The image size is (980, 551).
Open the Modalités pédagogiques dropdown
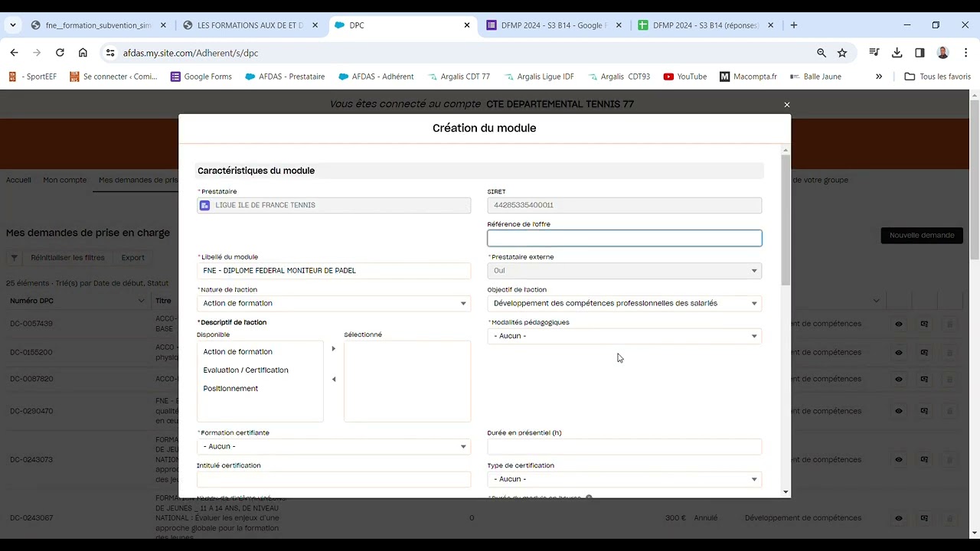tap(625, 336)
